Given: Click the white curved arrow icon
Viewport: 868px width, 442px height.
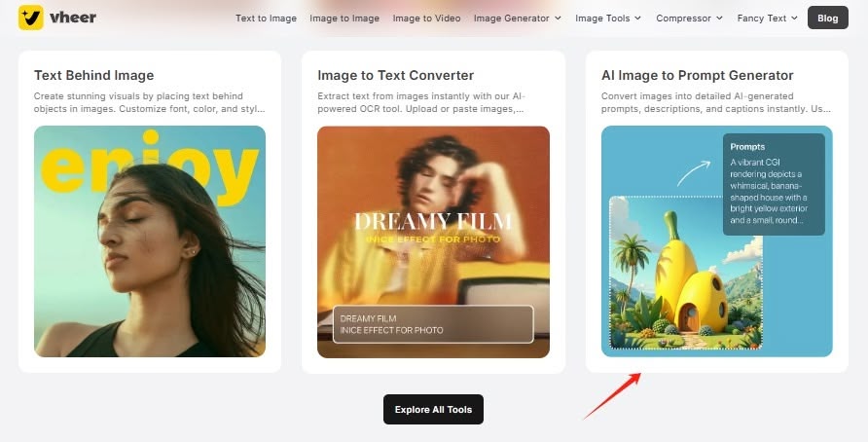Looking at the screenshot, I should point(693,173).
